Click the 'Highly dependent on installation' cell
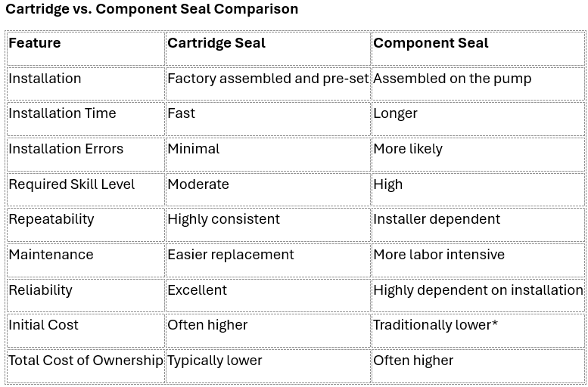Image resolution: width=588 pixels, height=387 pixels. pyautogui.click(x=478, y=295)
